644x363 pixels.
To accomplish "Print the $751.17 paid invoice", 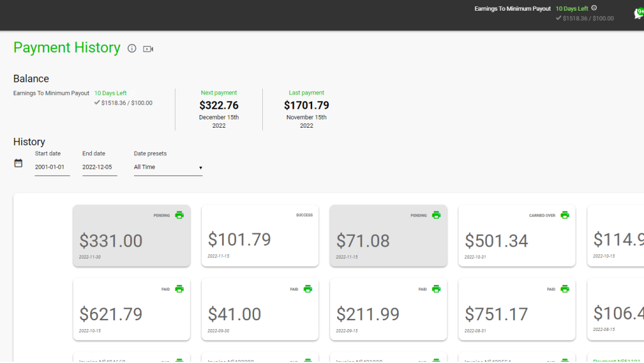I will pos(565,289).
